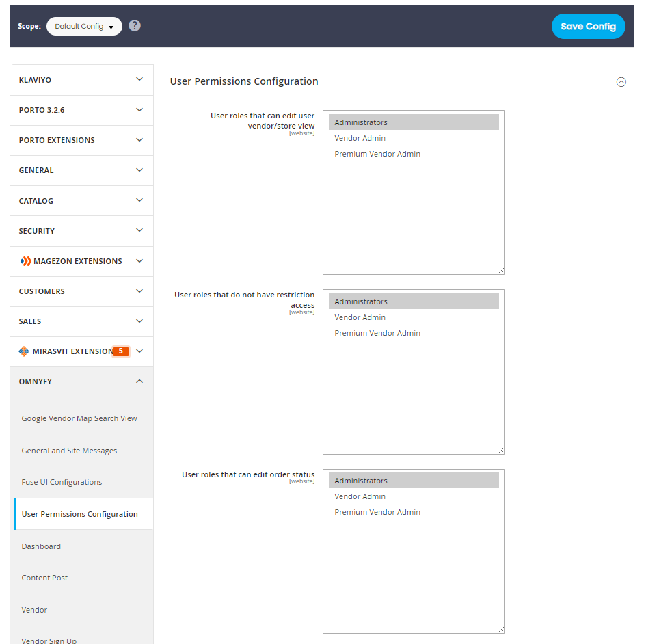Expand the Porto 3.2.6 section

point(81,110)
